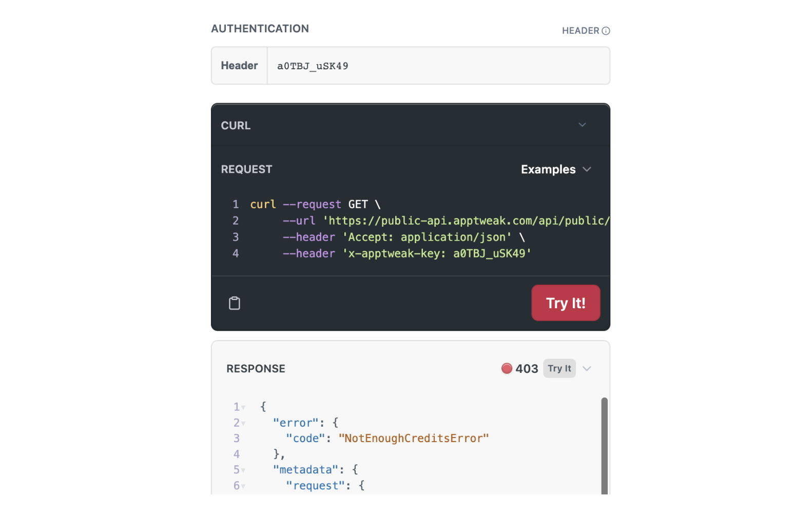812x517 pixels.
Task: Click the HEADER label in the Authentication row
Action: click(581, 31)
